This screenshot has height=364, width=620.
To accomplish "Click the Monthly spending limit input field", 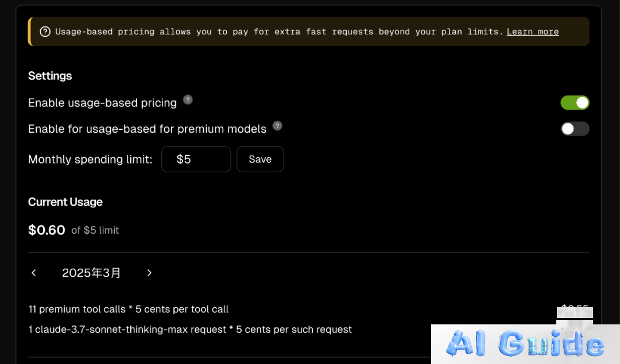I will pos(196,159).
